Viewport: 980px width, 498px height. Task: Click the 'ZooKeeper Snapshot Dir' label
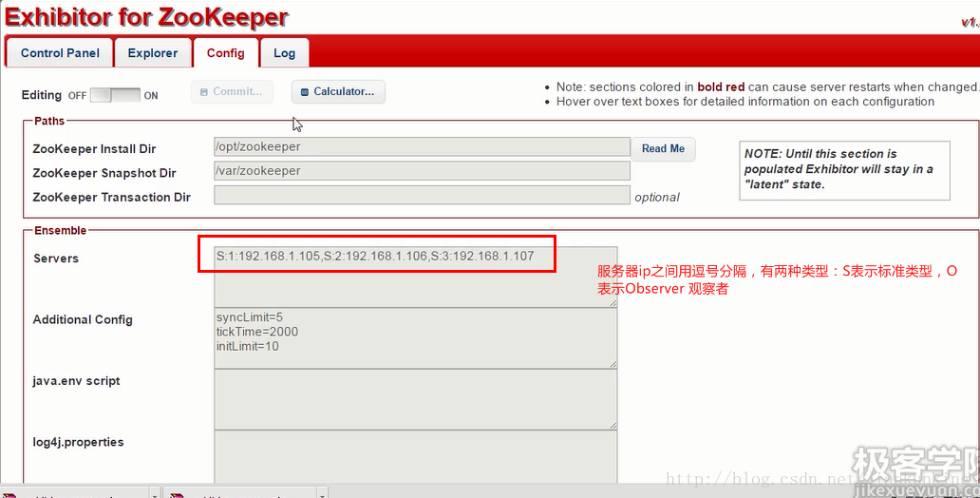click(x=104, y=173)
